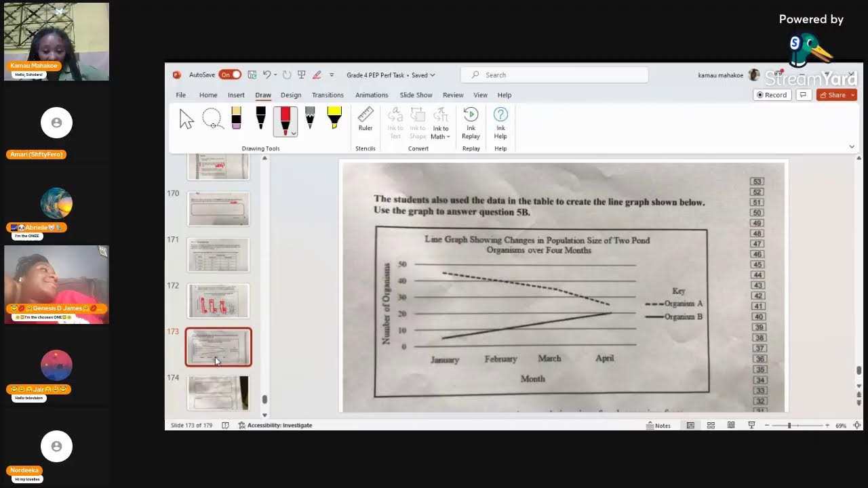Toggle the Notes pane
The width and height of the screenshot is (868, 488).
[658, 426]
